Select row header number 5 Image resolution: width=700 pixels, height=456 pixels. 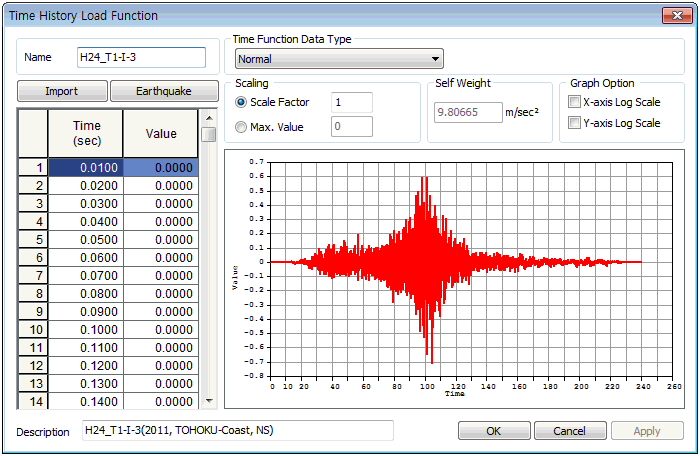[x=33, y=240]
